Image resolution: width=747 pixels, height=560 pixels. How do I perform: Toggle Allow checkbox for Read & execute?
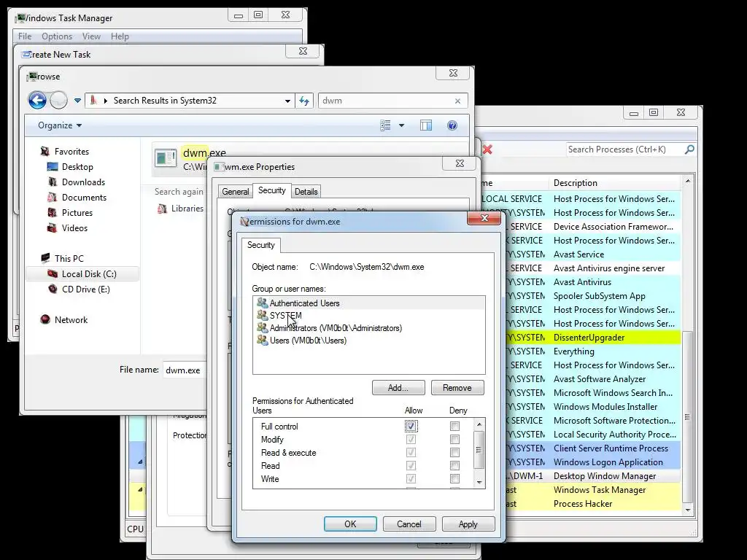coord(411,452)
